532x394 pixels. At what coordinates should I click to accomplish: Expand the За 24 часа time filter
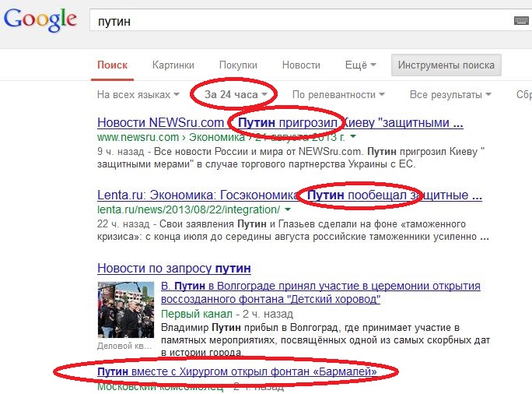[236, 94]
